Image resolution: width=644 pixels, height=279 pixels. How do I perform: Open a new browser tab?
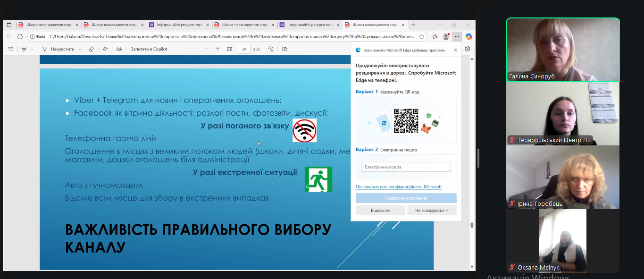click(413, 25)
